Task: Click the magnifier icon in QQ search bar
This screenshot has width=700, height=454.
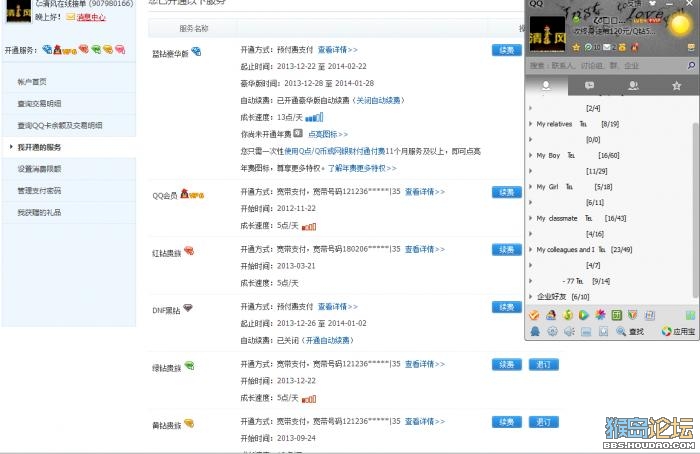Action: [691, 66]
